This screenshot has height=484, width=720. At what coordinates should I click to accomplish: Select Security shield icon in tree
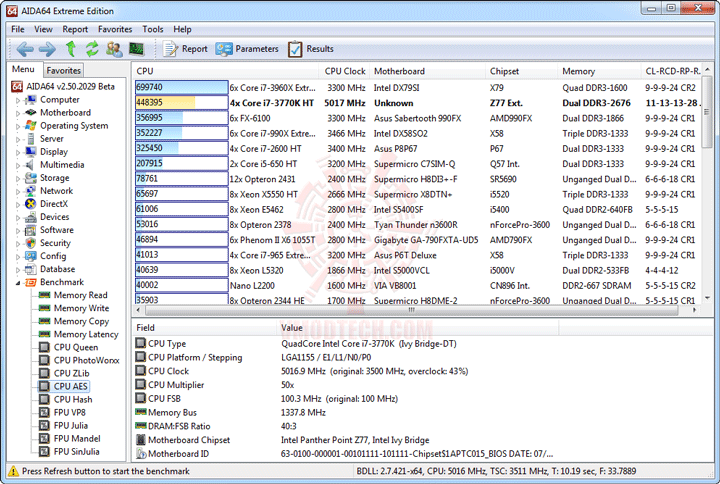tap(31, 243)
